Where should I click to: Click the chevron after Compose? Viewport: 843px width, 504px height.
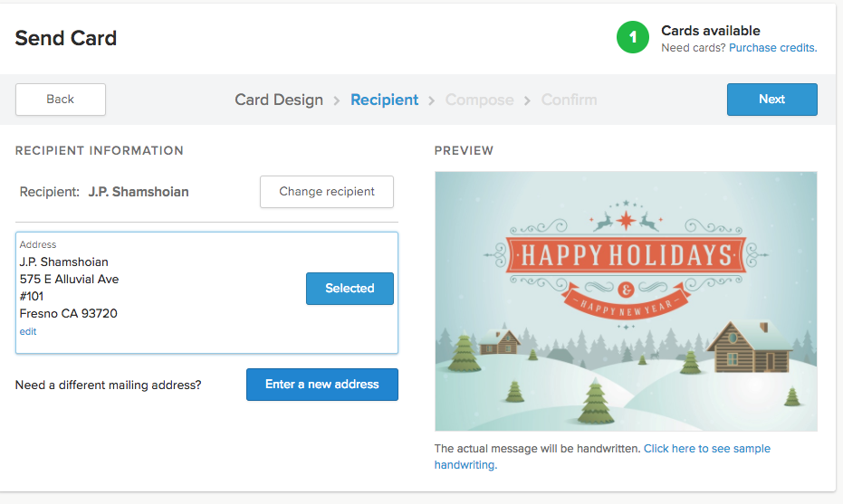coord(527,100)
